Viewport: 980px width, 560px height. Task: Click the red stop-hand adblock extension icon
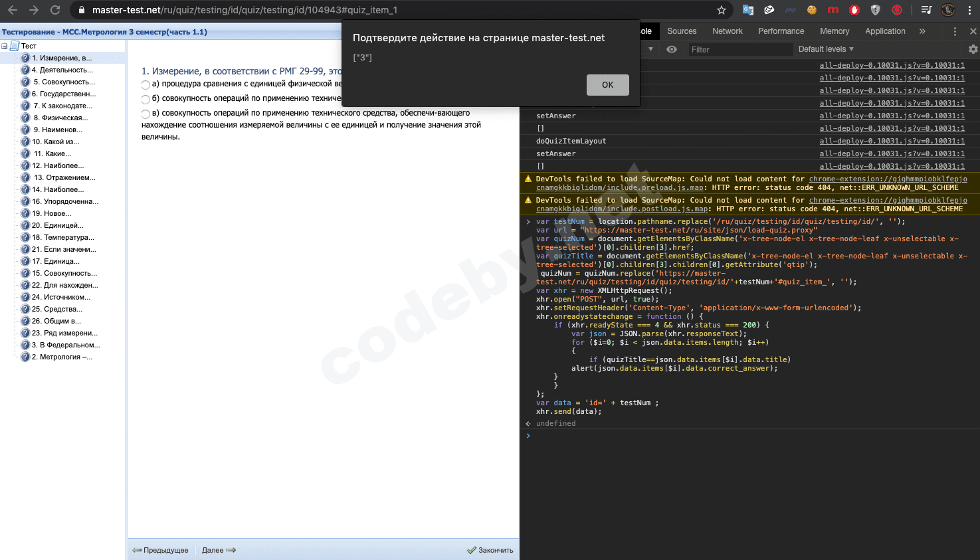pos(854,10)
